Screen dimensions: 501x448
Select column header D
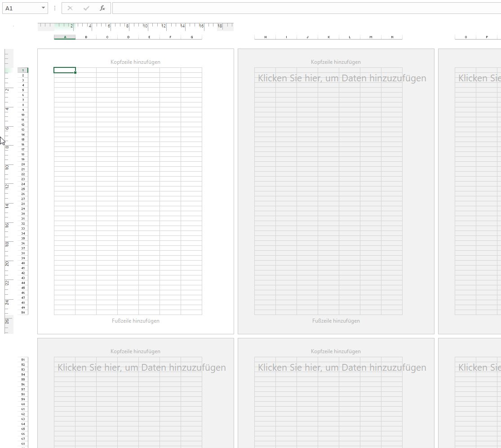coord(128,37)
